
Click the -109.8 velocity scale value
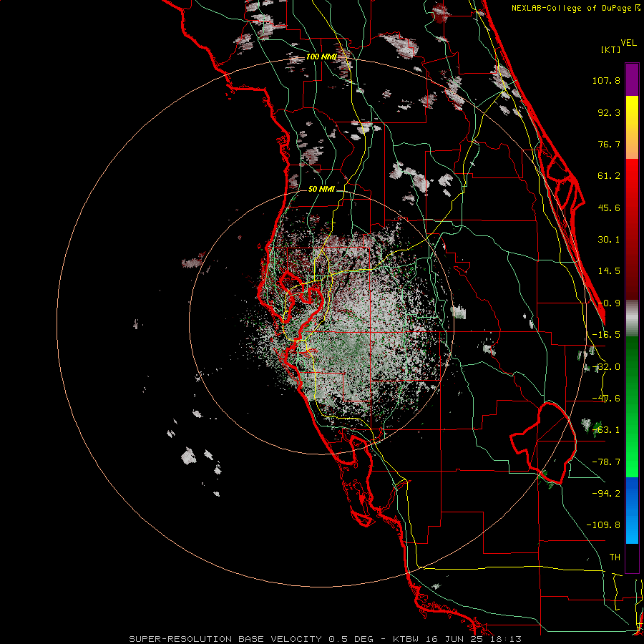pos(603,525)
